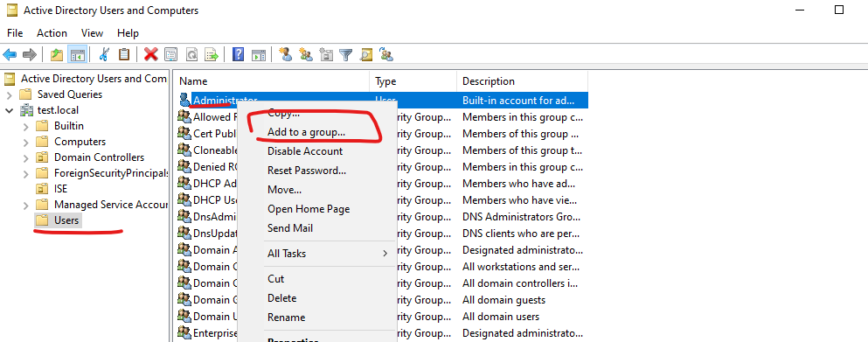Select the Computers container in the tree
Image resolution: width=868 pixels, height=342 pixels.
[80, 142]
